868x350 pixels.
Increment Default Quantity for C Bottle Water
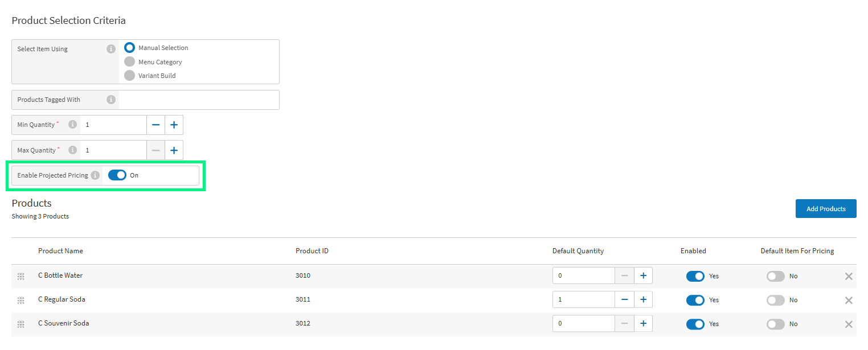click(x=643, y=275)
